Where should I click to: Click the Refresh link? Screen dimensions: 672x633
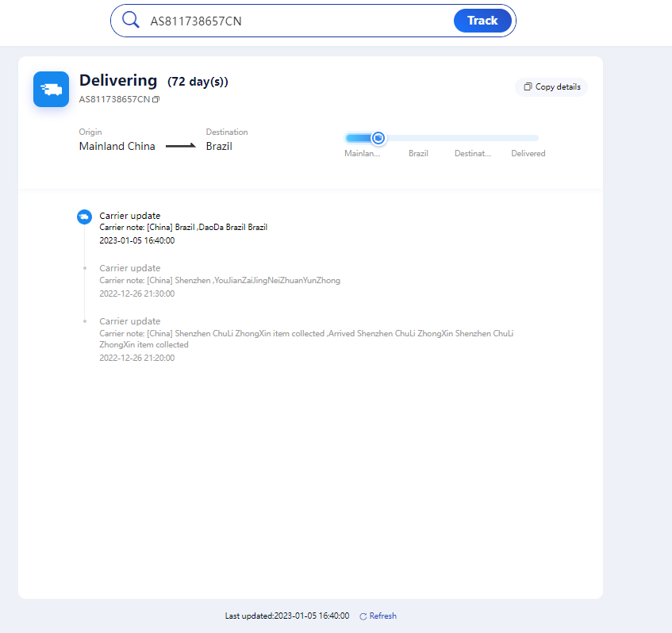378,616
